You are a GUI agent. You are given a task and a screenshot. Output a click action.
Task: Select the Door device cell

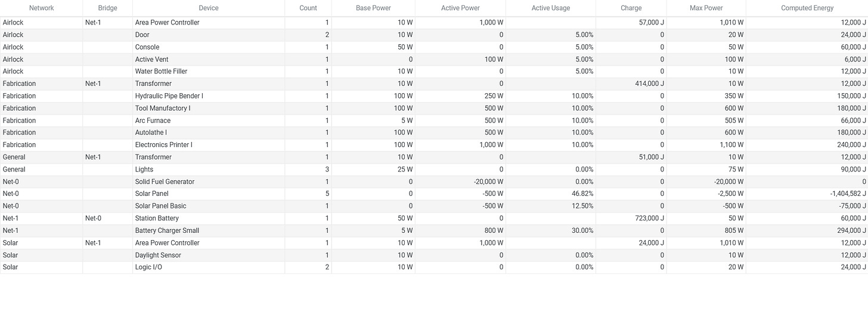(x=209, y=35)
